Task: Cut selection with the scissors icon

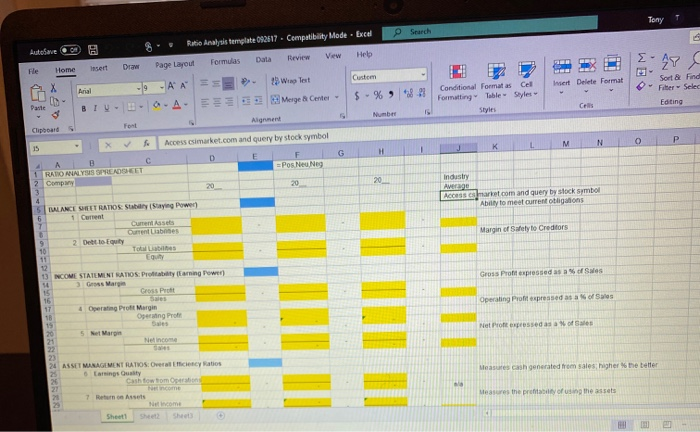Action: point(54,88)
